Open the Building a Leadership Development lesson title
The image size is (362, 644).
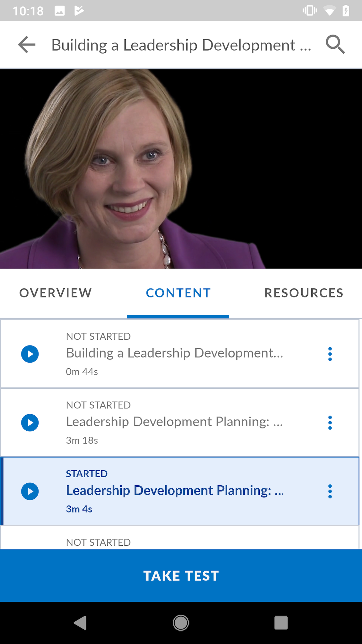tap(174, 353)
